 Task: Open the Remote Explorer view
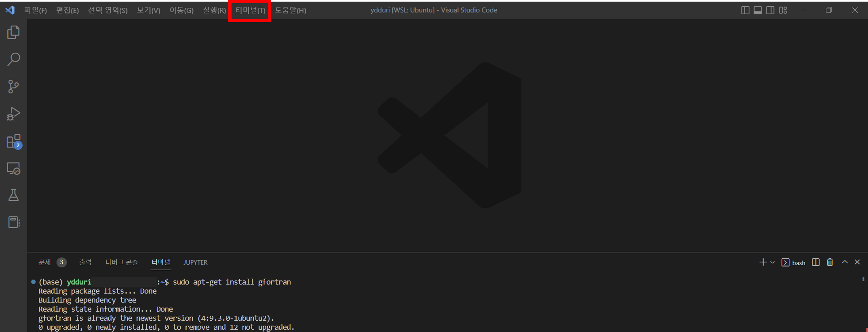click(x=13, y=168)
